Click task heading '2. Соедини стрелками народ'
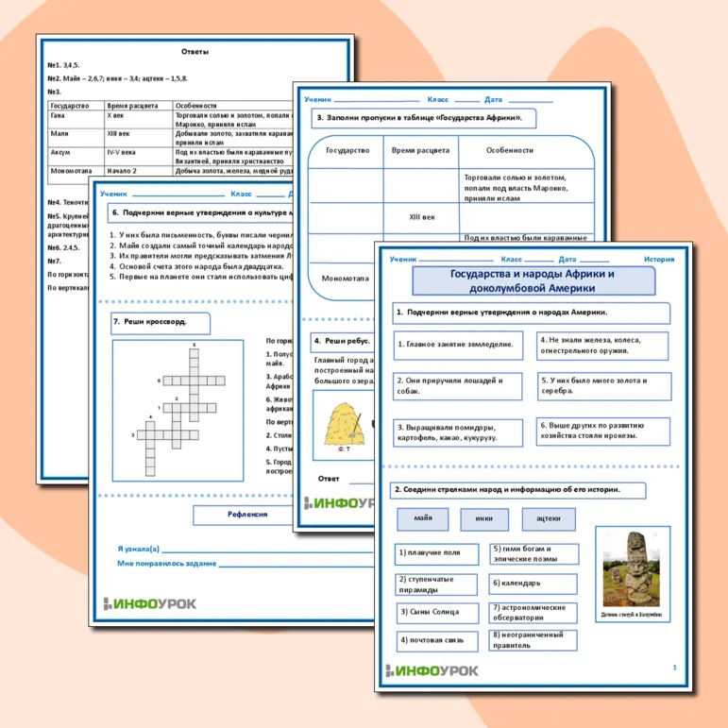Image resolution: width=728 pixels, height=728 pixels. coord(517,490)
